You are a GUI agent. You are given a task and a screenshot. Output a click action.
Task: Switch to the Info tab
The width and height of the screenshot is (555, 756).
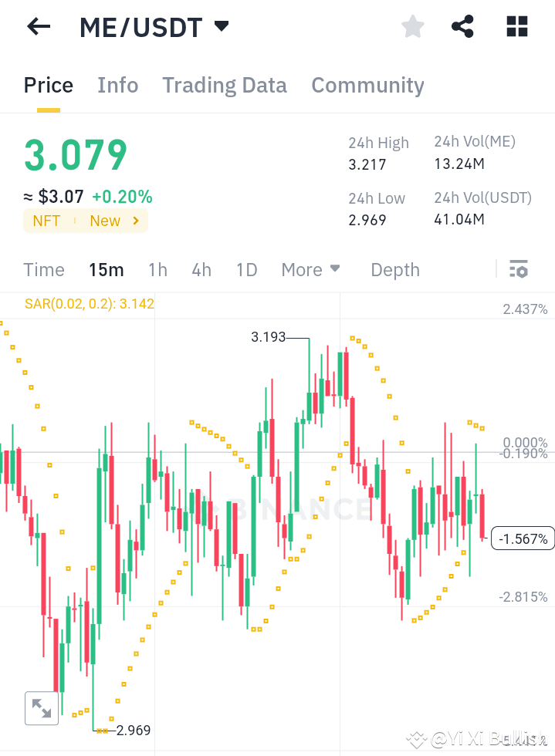point(117,86)
